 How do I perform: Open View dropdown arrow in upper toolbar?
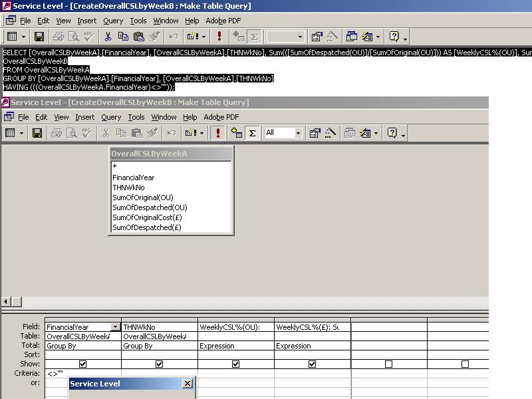tap(23, 37)
